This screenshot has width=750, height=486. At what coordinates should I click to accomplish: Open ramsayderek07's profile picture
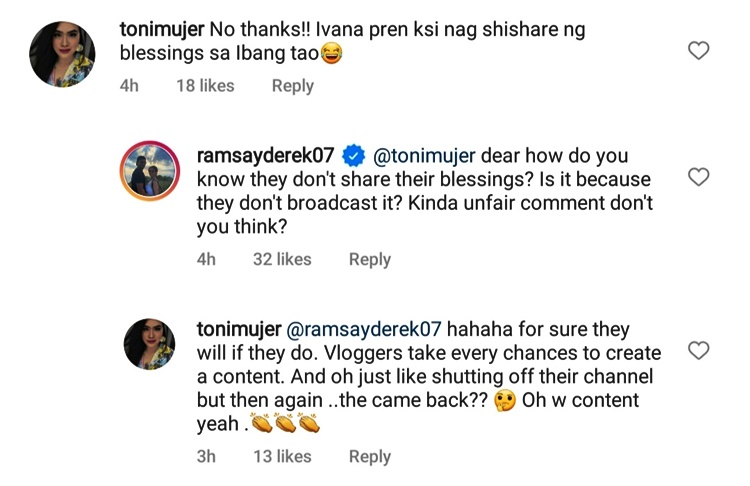150,171
